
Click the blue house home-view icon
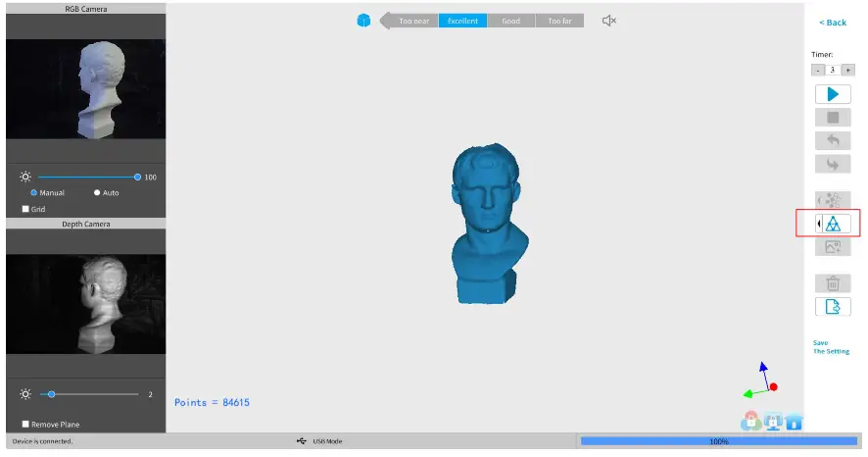(x=794, y=422)
